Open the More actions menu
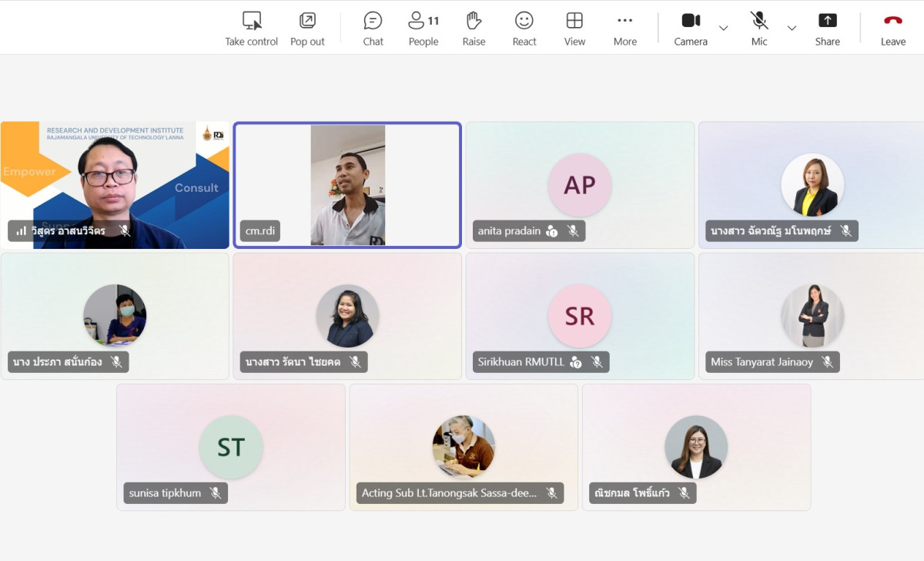 coord(624,21)
